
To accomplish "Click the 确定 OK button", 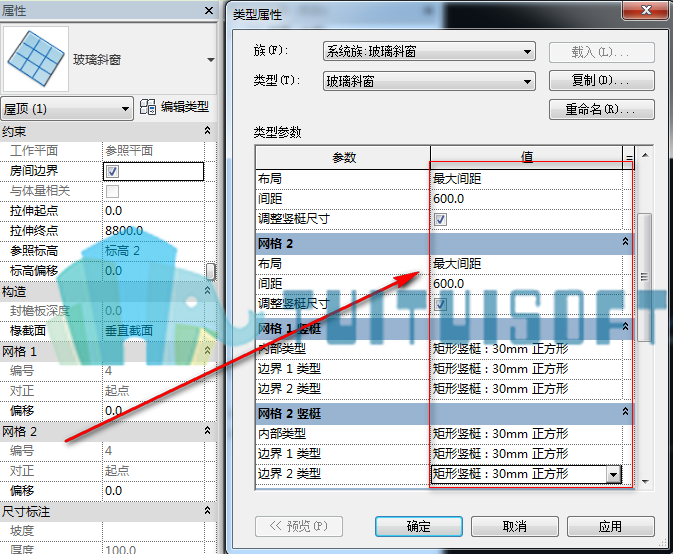I will pos(419,527).
